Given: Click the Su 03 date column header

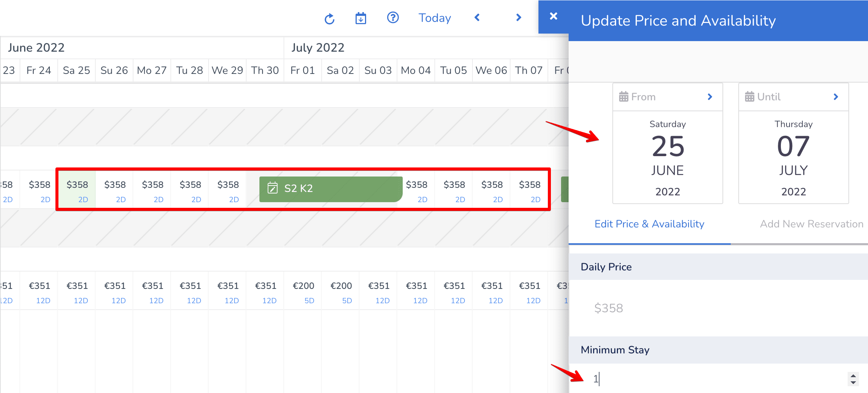Looking at the screenshot, I should click(378, 71).
